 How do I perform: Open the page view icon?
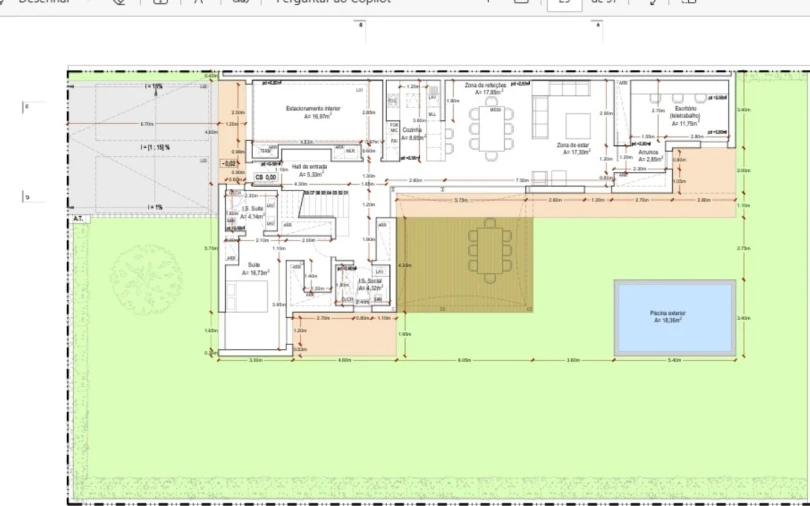coord(688,3)
